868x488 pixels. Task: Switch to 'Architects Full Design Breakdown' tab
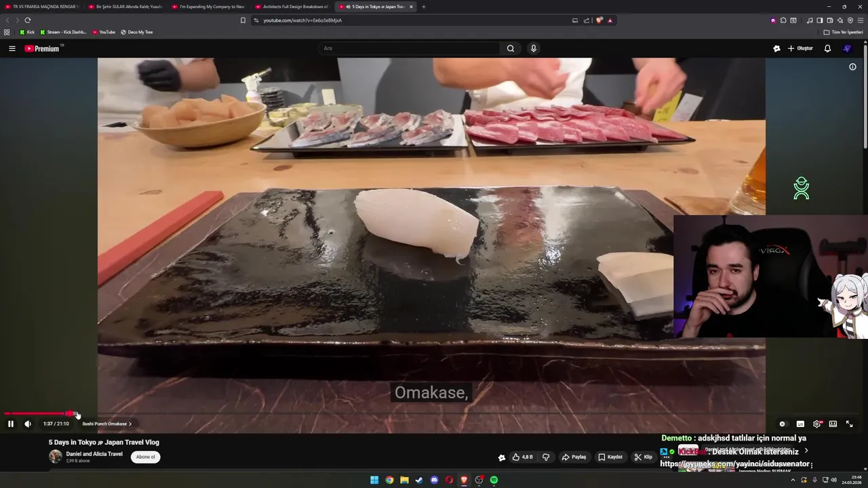click(292, 7)
